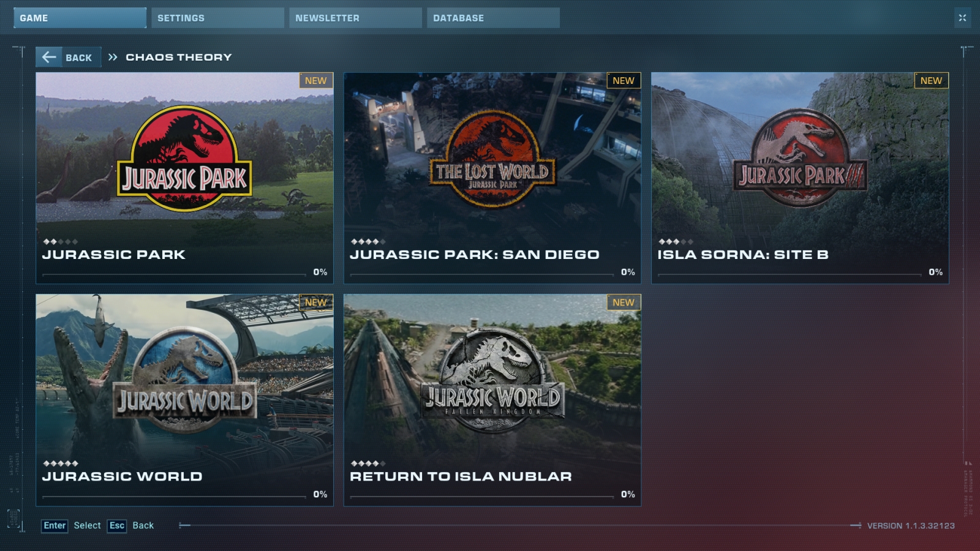Image resolution: width=980 pixels, height=551 pixels.
Task: Toggle fullscreen with the top-right corner icon
Action: (962, 18)
